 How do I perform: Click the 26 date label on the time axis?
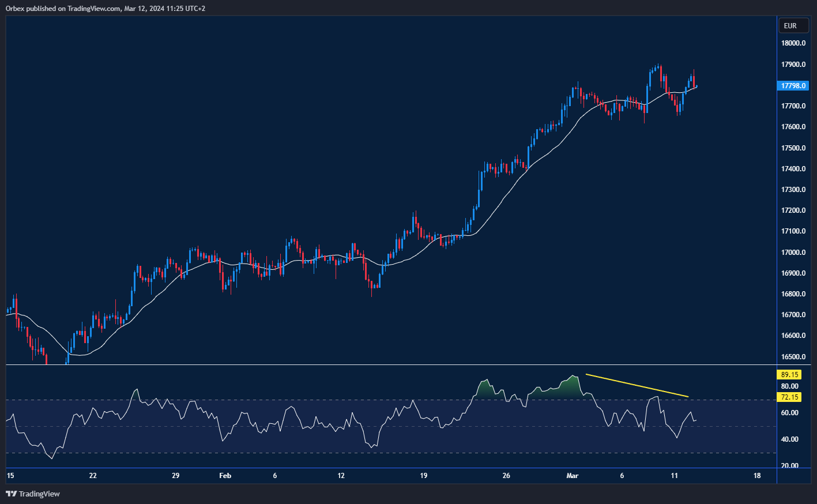506,476
